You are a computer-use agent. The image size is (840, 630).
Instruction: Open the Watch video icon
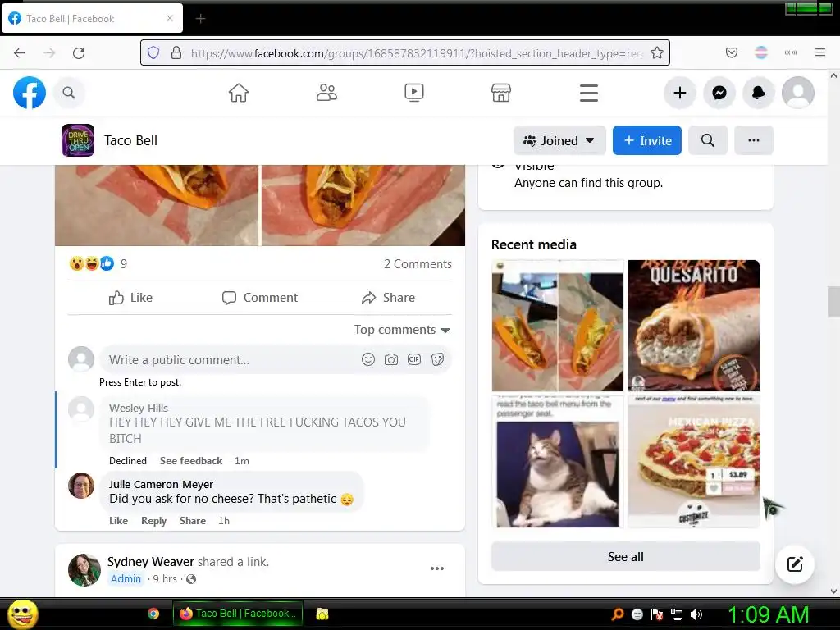click(x=414, y=93)
